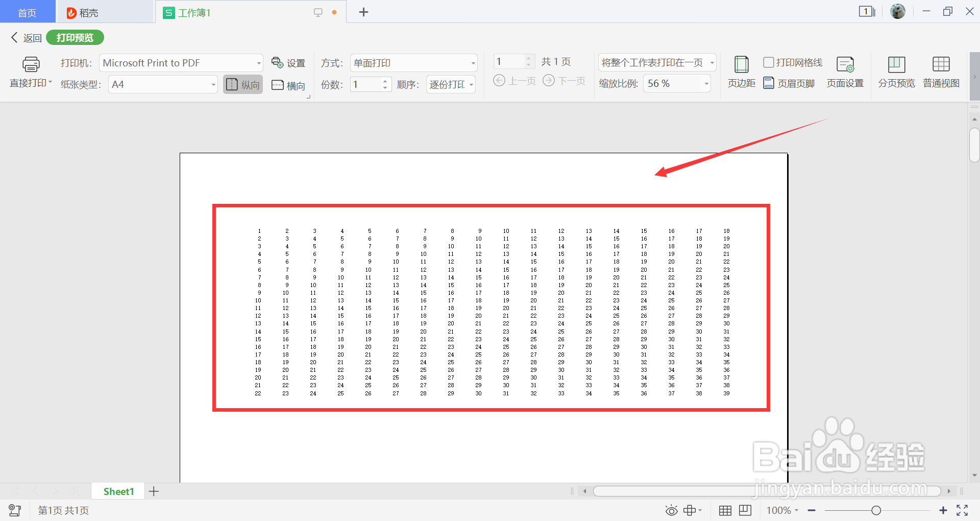Select the Sheet1 sheet tab

click(118, 491)
